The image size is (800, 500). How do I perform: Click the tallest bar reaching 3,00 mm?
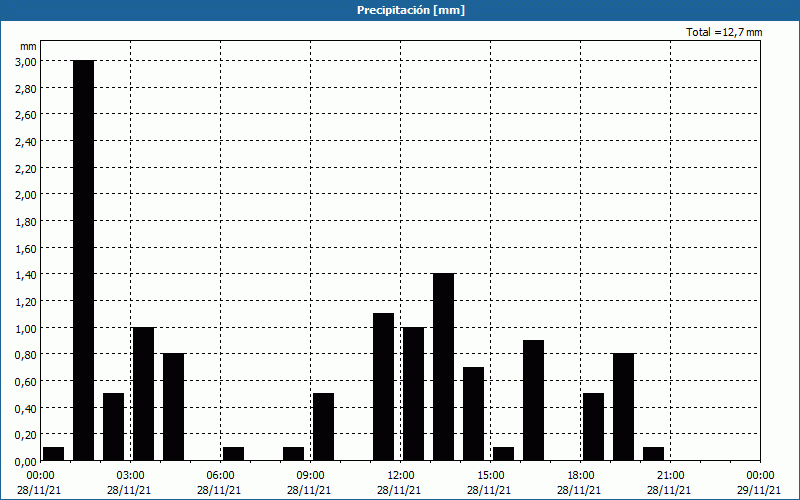[x=84, y=260]
